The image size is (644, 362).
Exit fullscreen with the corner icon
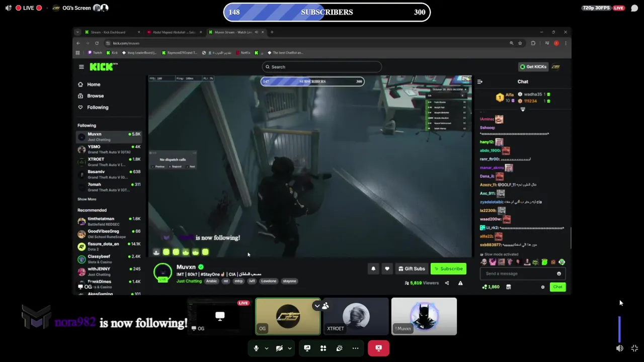click(634, 348)
